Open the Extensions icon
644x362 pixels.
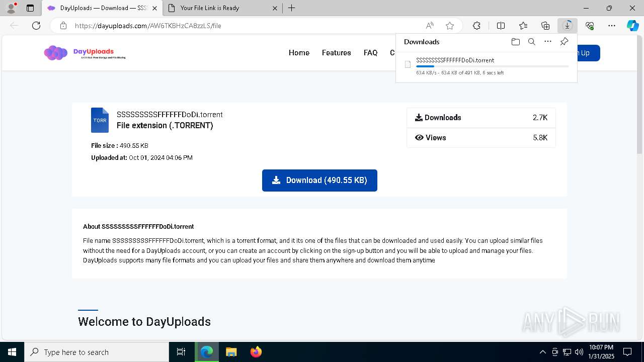pyautogui.click(x=477, y=26)
